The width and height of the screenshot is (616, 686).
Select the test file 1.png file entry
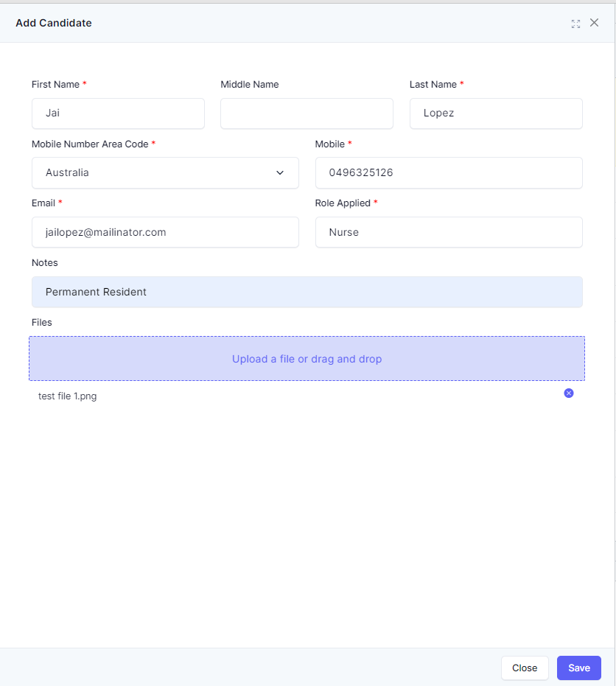point(67,396)
